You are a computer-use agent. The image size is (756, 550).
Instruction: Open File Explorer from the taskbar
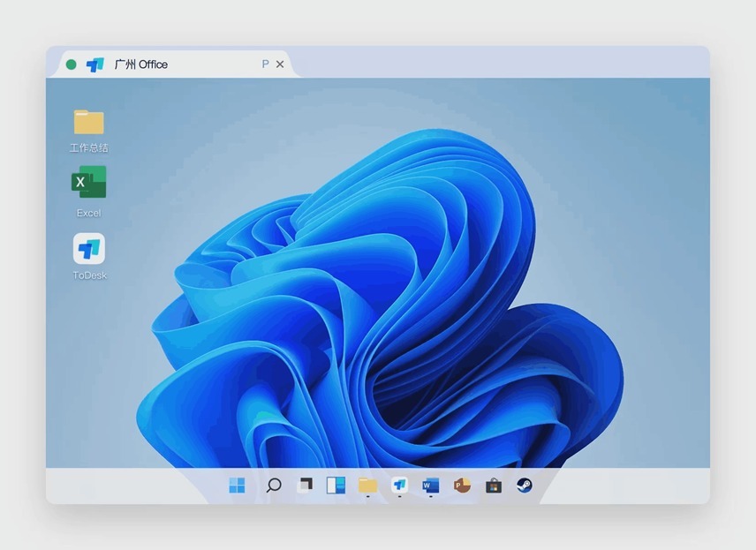pos(367,486)
